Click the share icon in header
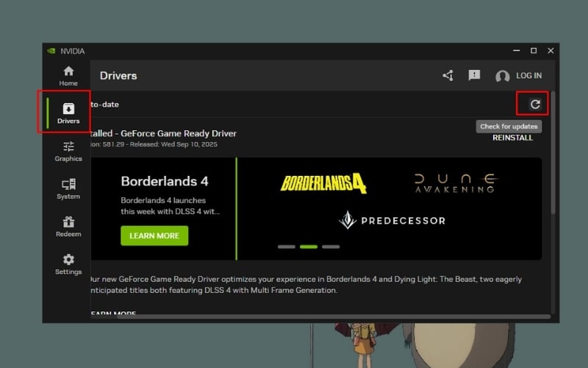This screenshot has height=368, width=588. click(x=448, y=75)
